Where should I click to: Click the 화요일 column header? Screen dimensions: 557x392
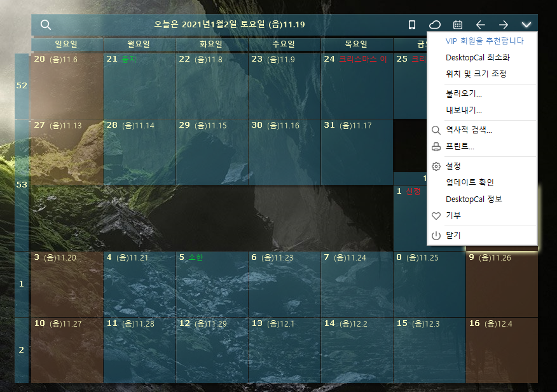212,44
